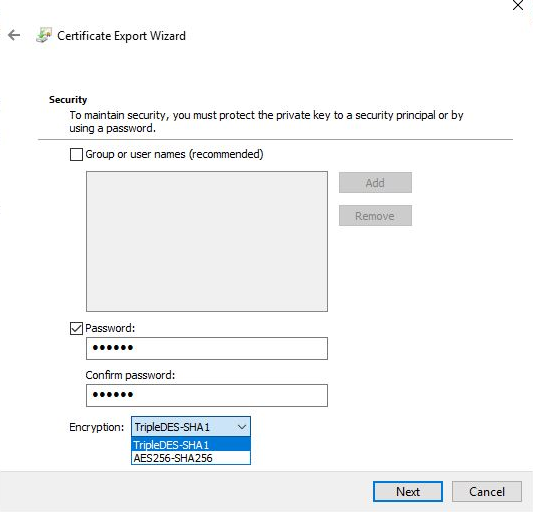This screenshot has height=512, width=533.
Task: Click the Encryption combo box showing TripleDES-SHA1
Action: click(191, 427)
